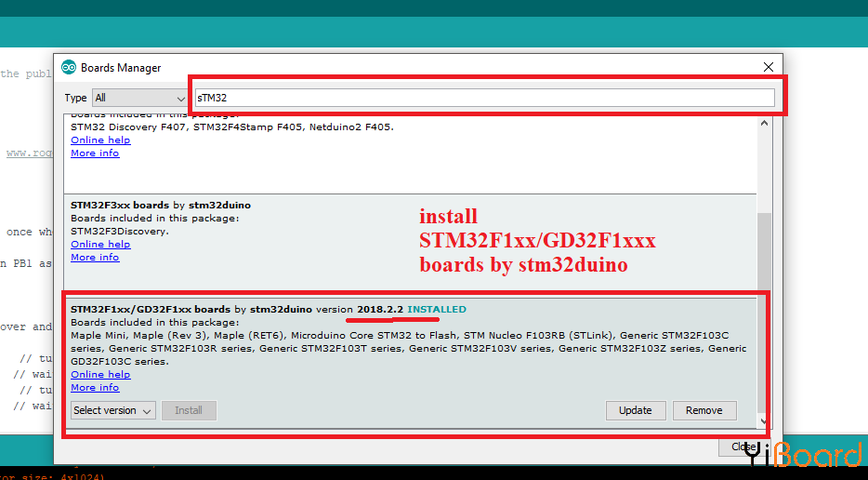This screenshot has height=480, width=868.
Task: Close the Boards Manager with the X
Action: (x=769, y=67)
